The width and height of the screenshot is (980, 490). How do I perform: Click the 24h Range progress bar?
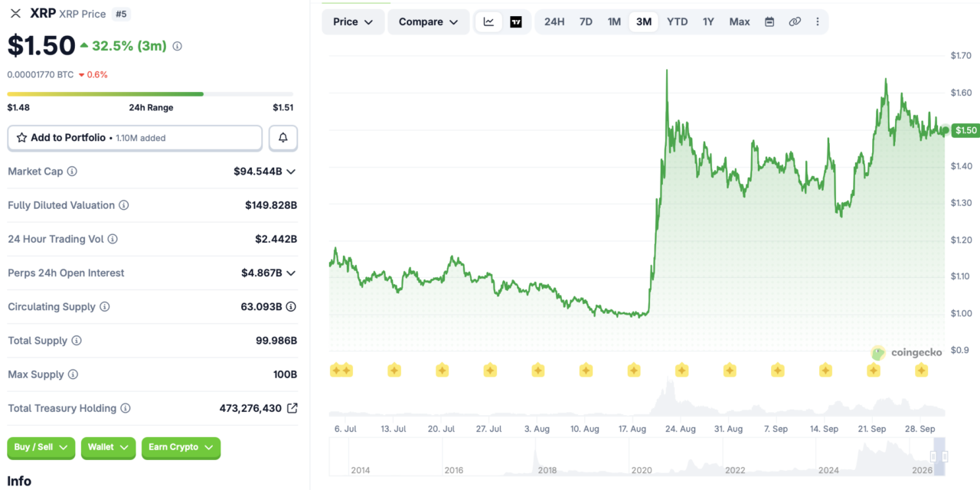150,94
